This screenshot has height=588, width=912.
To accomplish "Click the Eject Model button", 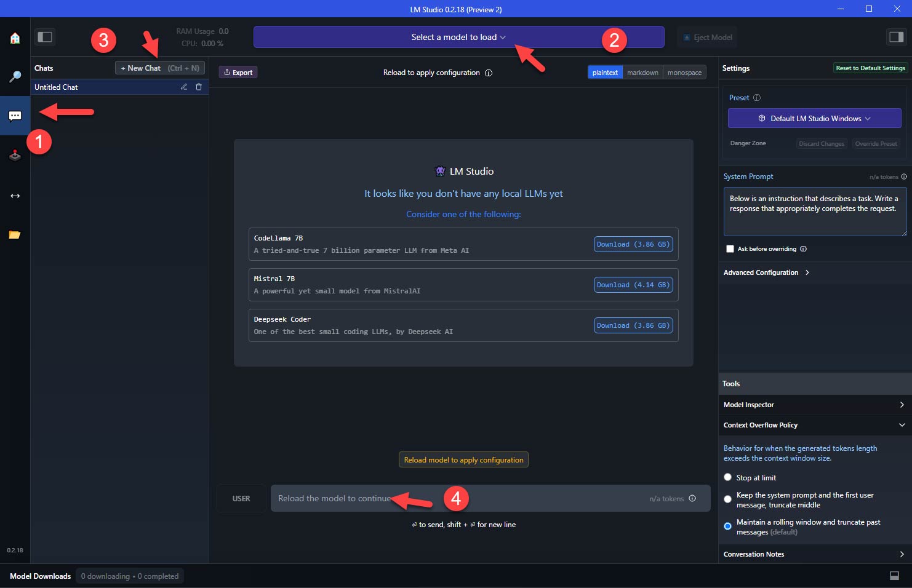I will click(708, 37).
